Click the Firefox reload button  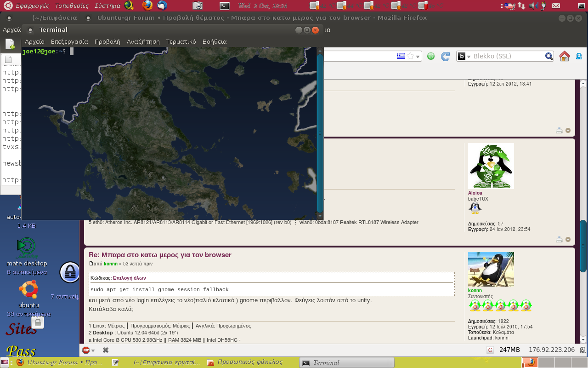click(x=445, y=56)
